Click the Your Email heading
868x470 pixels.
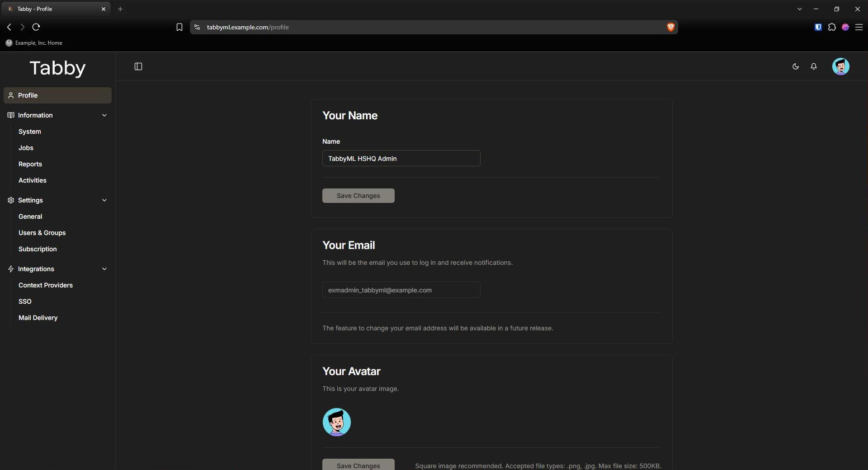[x=349, y=245]
